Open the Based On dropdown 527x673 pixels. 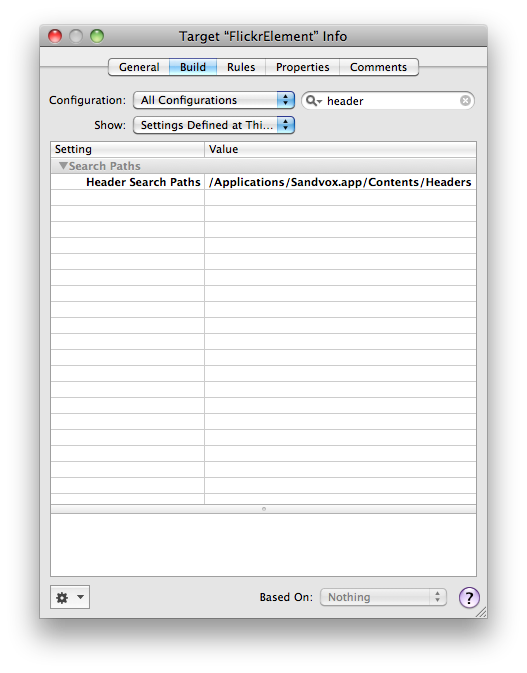tap(383, 597)
